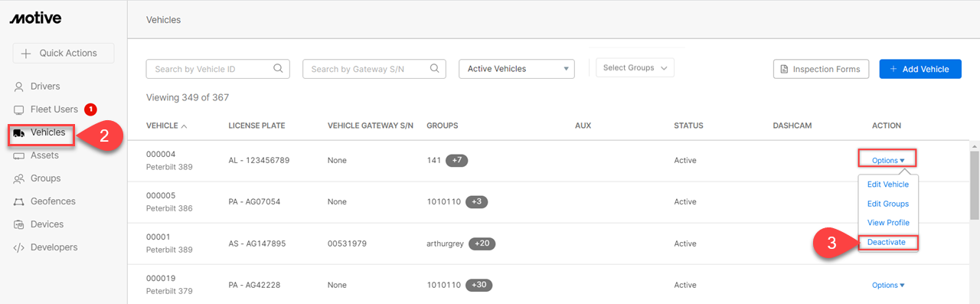Go to Assets section

pos(44,155)
